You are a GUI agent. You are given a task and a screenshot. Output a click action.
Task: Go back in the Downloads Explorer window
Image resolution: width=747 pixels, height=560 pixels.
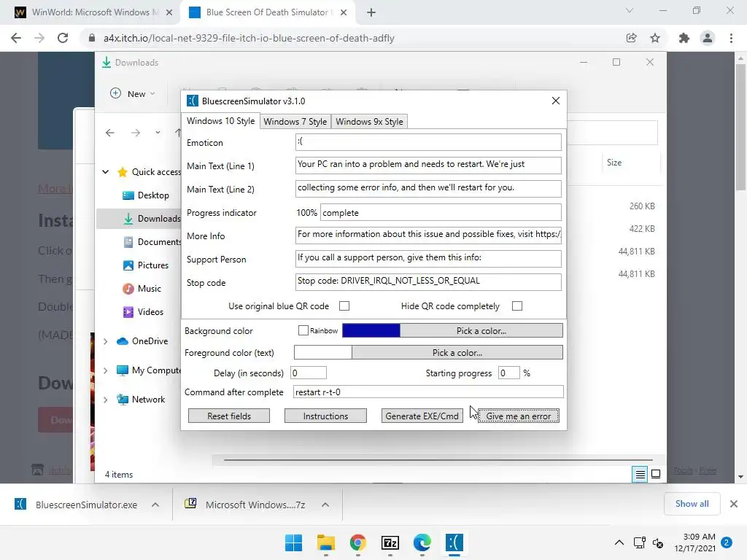point(110,133)
